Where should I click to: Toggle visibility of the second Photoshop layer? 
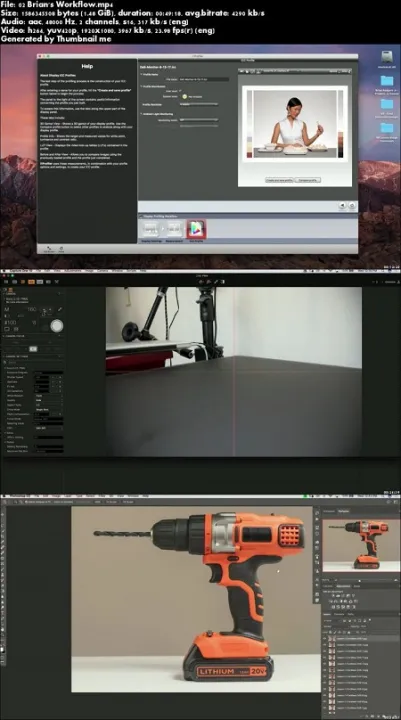(325, 645)
